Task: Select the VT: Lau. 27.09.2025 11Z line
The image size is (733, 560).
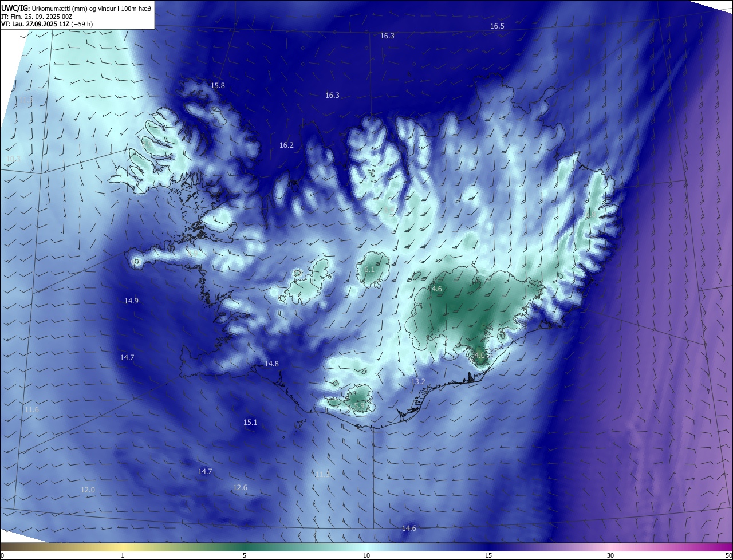Action: tap(47, 24)
